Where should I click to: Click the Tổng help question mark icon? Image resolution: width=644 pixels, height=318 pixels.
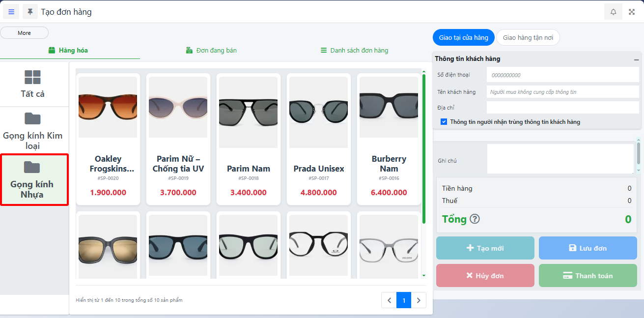(x=475, y=219)
